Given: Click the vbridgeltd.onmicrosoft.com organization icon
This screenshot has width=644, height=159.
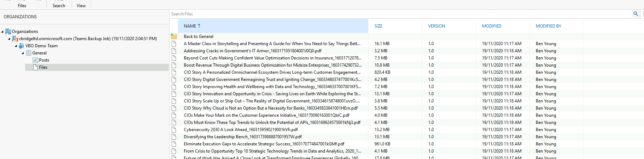Looking at the screenshot, I should click(x=15, y=39).
